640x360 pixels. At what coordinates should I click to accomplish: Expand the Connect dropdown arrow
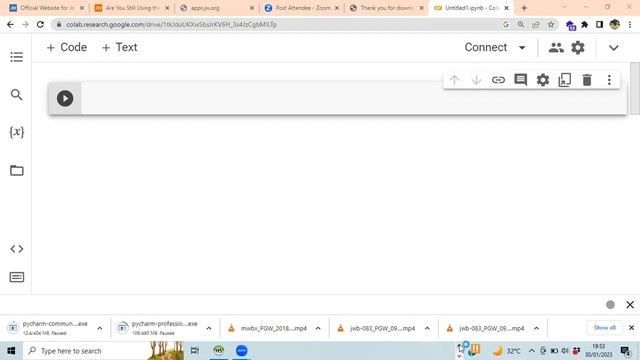tap(522, 48)
